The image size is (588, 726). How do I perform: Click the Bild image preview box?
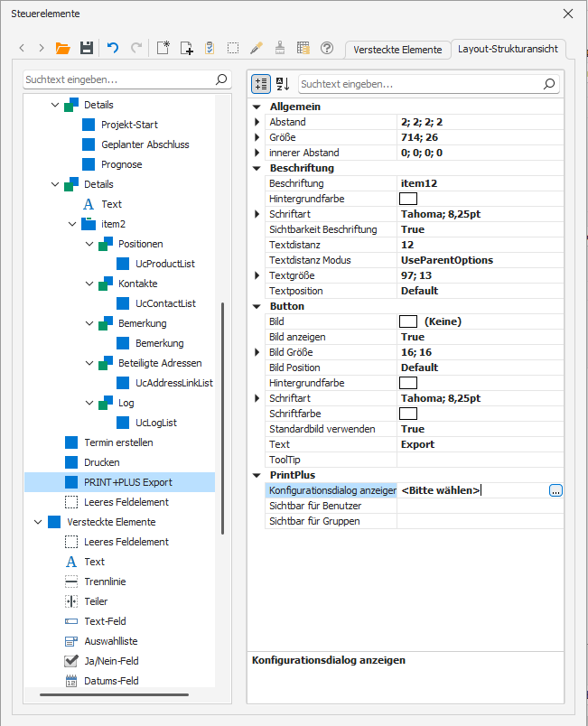408,321
